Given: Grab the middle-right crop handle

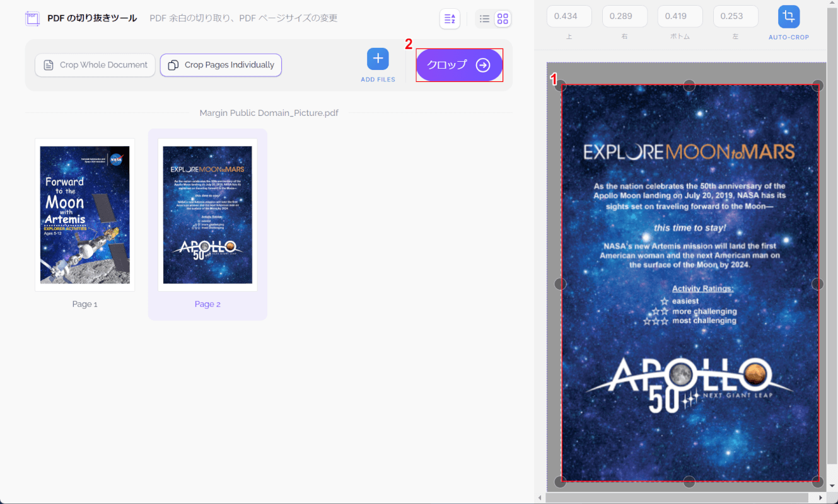Looking at the screenshot, I should point(818,284).
